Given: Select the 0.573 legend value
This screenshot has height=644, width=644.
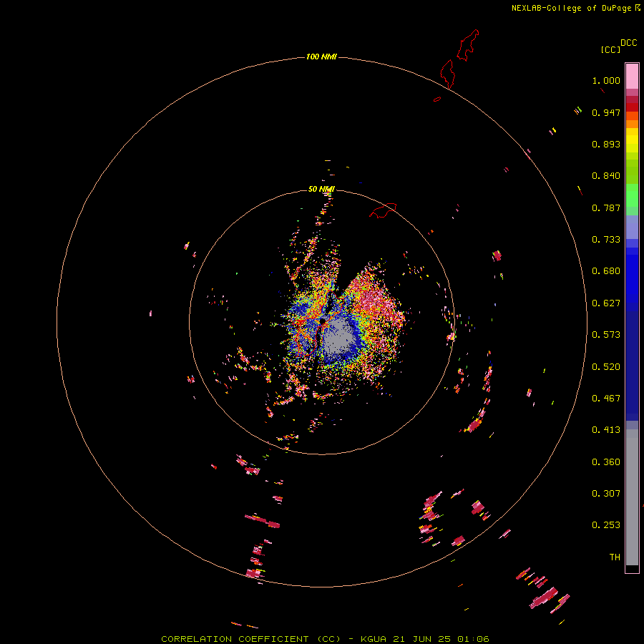Looking at the screenshot, I should tap(606, 335).
